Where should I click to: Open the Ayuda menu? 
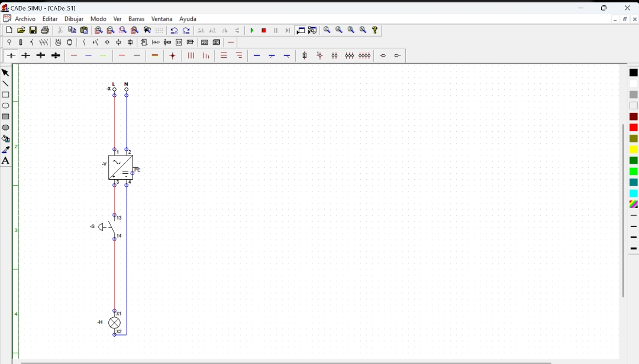(x=188, y=19)
